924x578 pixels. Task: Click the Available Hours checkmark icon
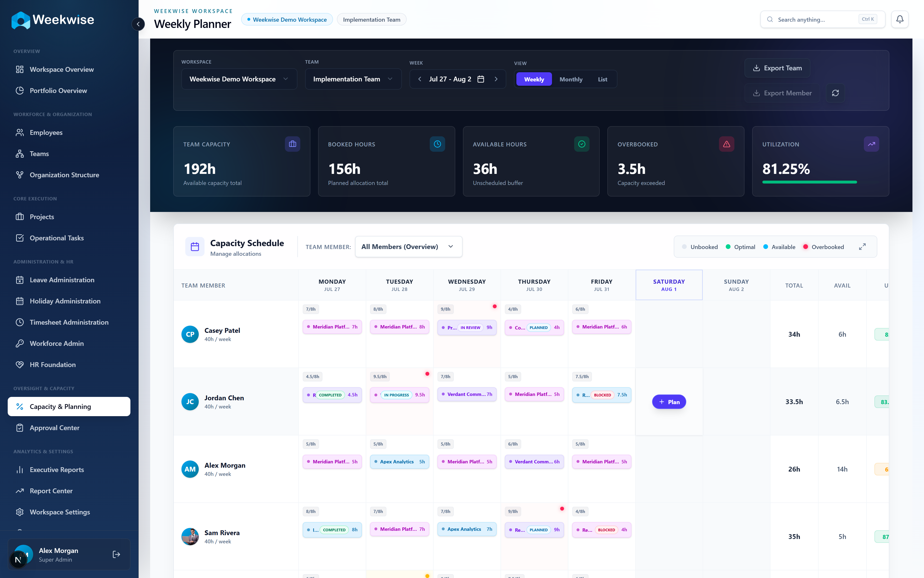tap(582, 144)
